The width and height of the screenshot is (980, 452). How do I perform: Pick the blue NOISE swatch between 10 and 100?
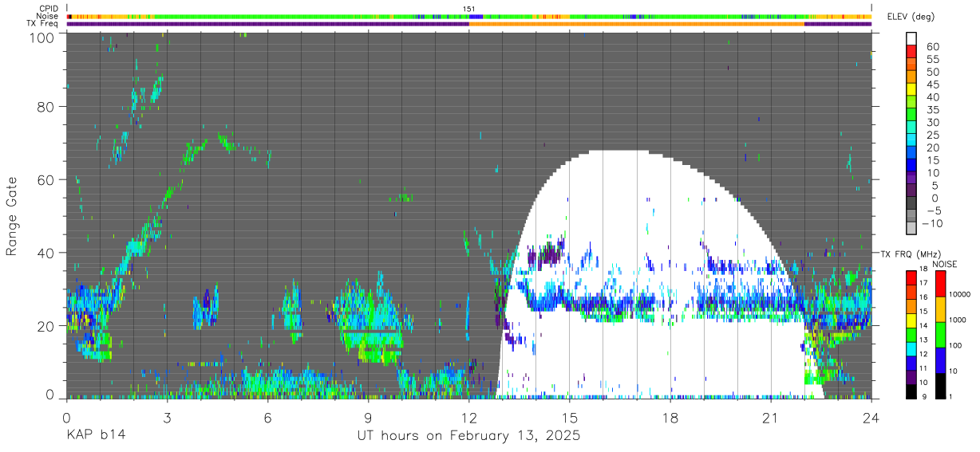940,360
